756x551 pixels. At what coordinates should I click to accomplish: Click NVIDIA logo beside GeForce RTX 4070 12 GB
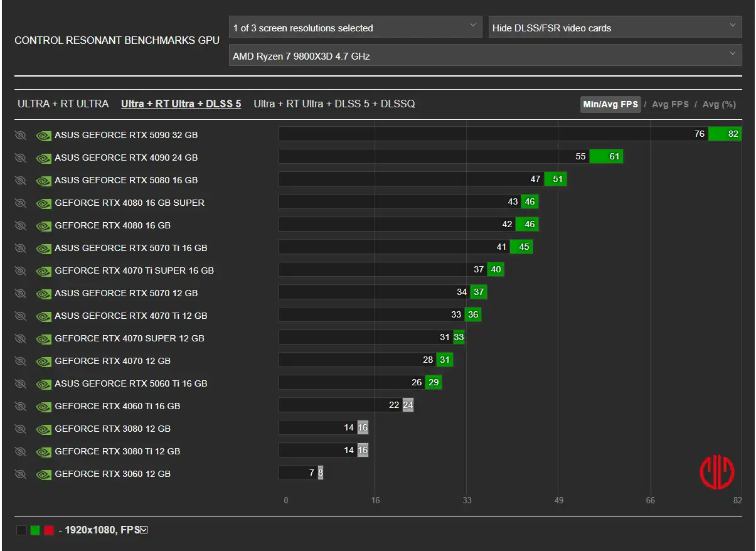pos(44,361)
